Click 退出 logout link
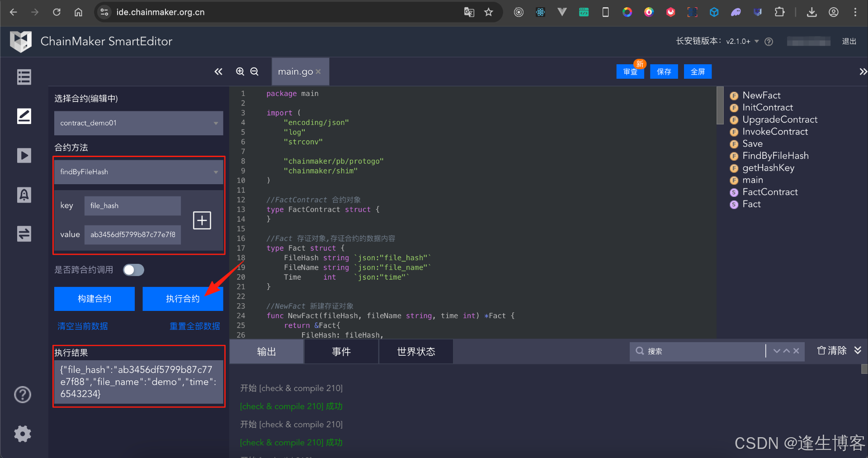Screen dimensions: 868x458 click(x=849, y=42)
